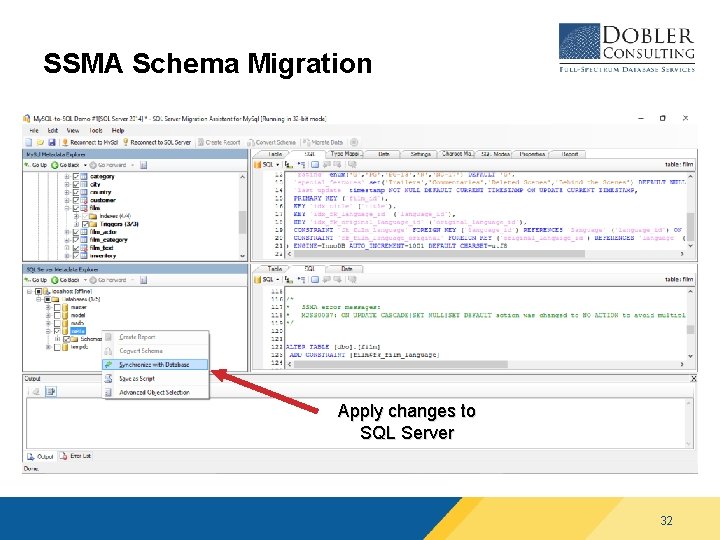Toggle the city table checkbox
The height and width of the screenshot is (540, 720).
[x=76, y=184]
